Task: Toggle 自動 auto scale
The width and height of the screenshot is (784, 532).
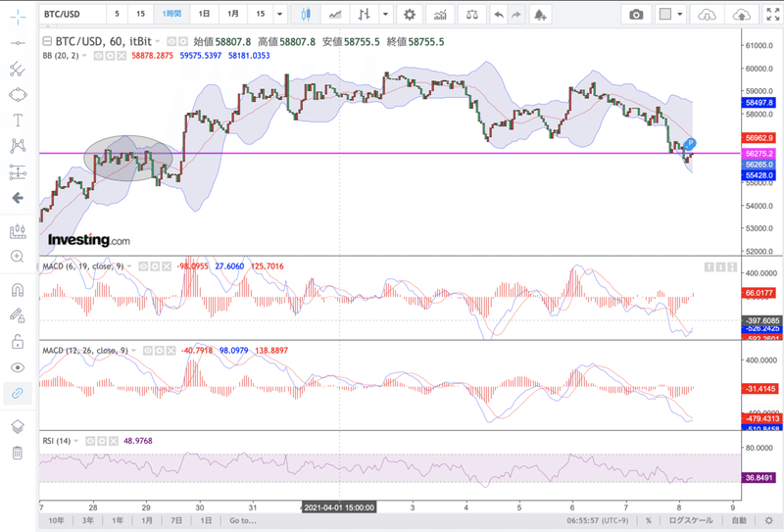Action: (740, 520)
